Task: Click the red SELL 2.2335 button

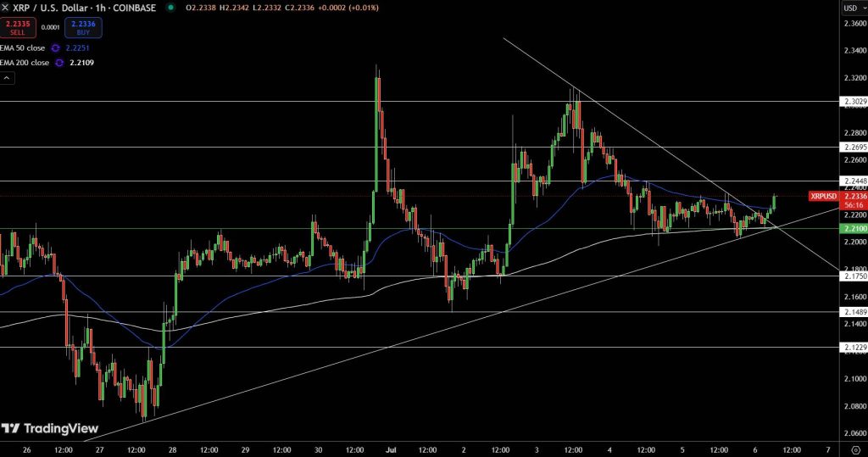Action: (x=18, y=27)
